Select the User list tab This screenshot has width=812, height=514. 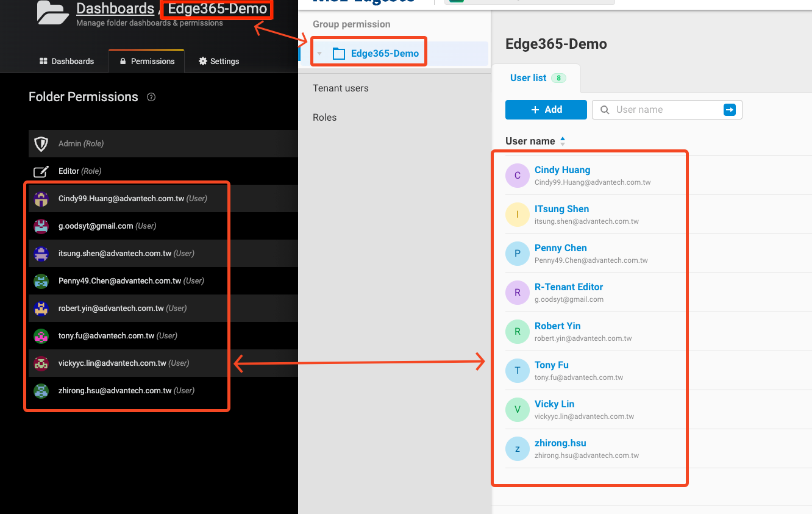coord(529,78)
